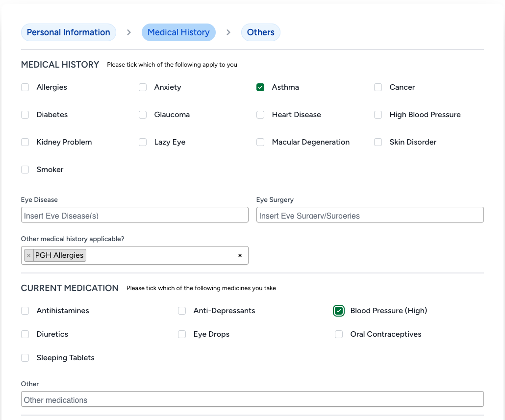This screenshot has width=505, height=420.
Task: Check the Glaucoma option
Action: 143,115
